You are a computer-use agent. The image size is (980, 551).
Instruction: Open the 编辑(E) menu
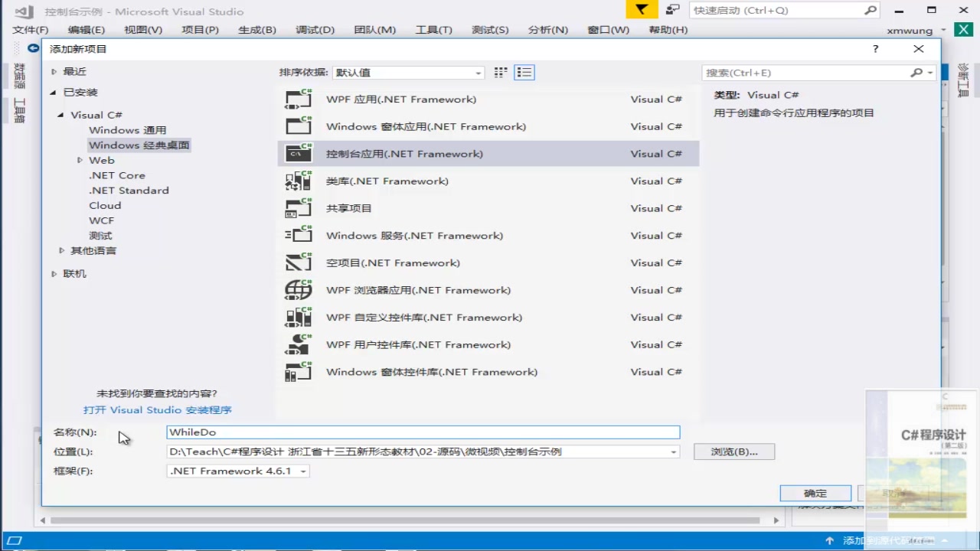pos(87,30)
